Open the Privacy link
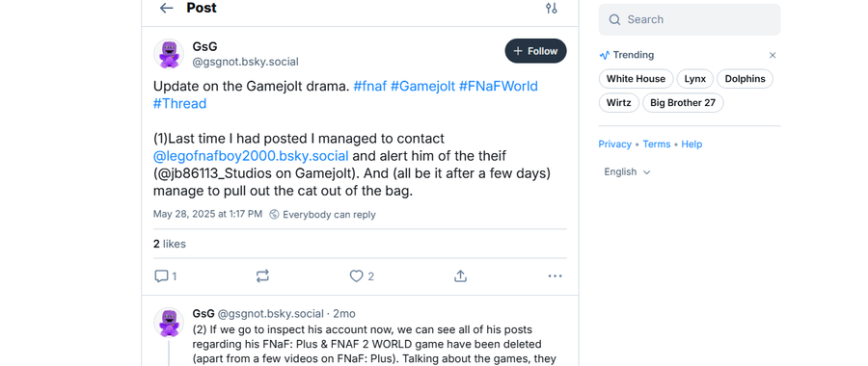 614,144
